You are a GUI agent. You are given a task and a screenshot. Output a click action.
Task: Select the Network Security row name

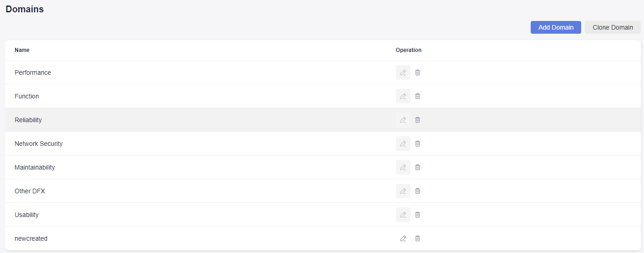click(39, 144)
